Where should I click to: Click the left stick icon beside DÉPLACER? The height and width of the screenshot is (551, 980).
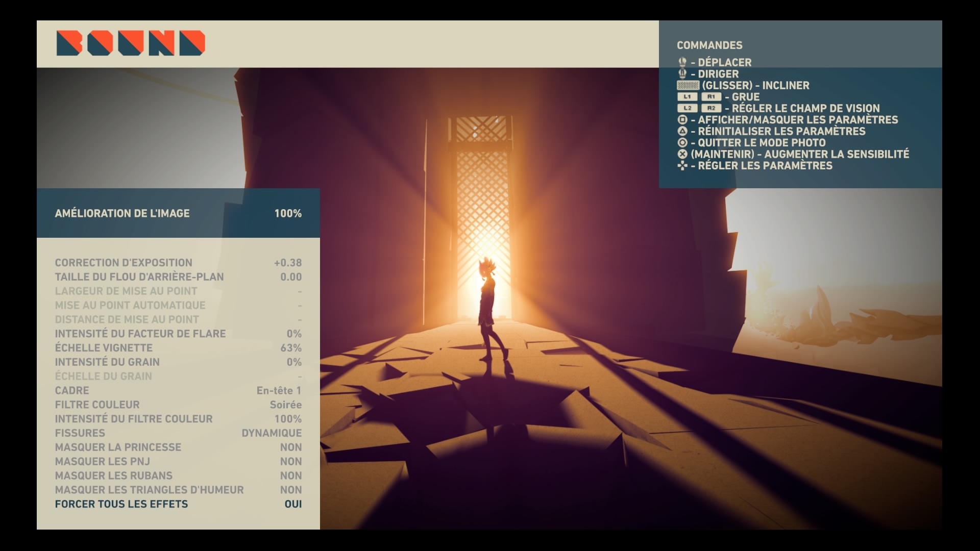pyautogui.click(x=682, y=63)
